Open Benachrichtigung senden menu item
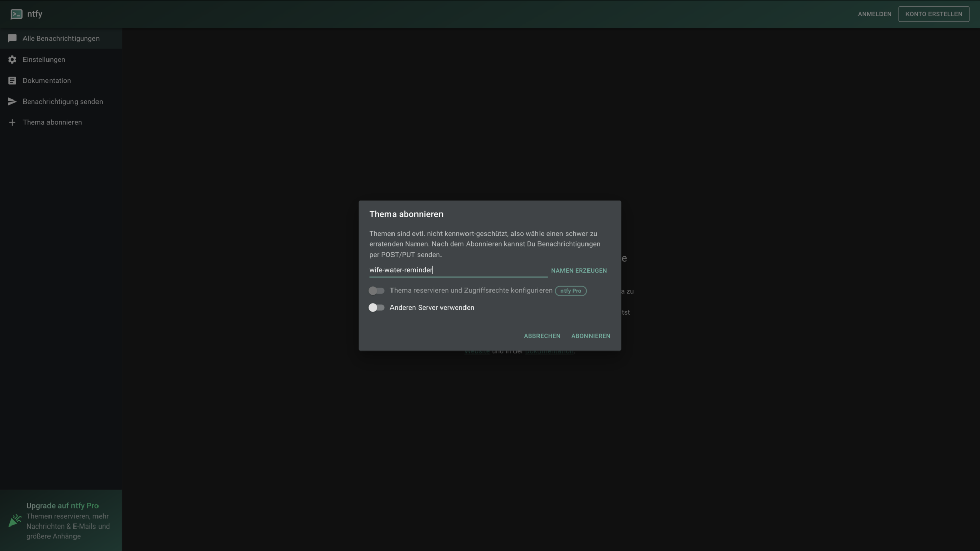Screen dimensions: 980x551 click(63, 102)
